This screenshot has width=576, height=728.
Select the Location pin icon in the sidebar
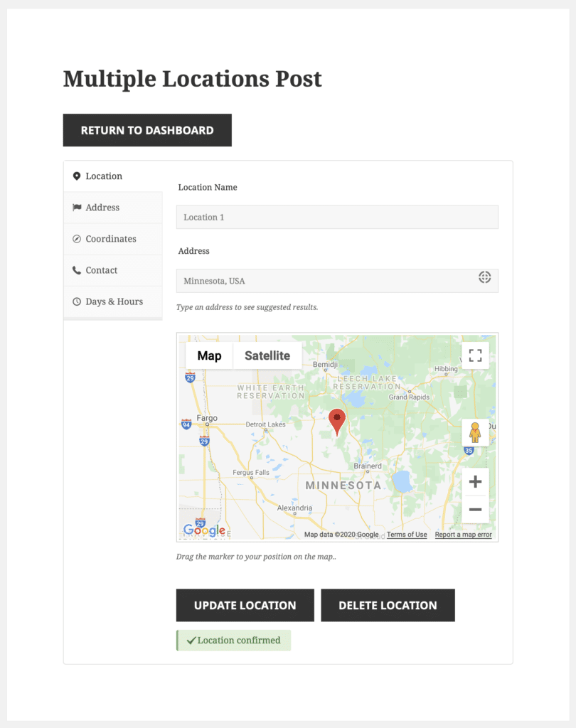[78, 176]
